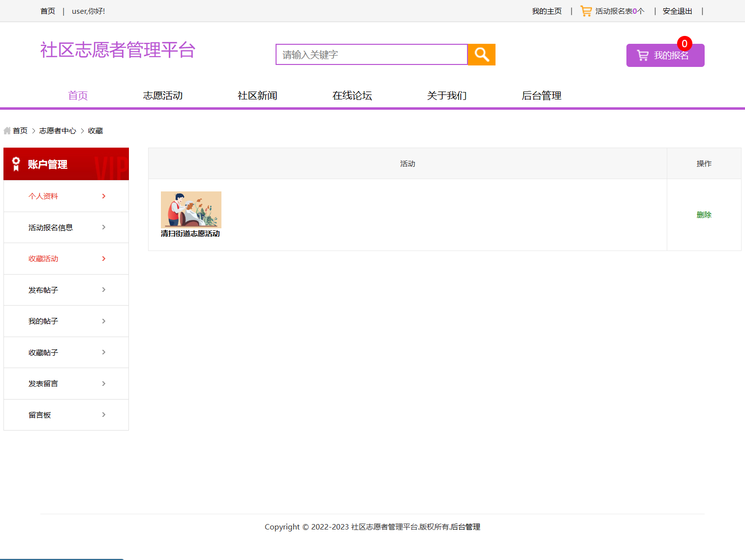Click the shopping cart icon beside 活动报名表
This screenshot has height=560, width=745.
[585, 10]
